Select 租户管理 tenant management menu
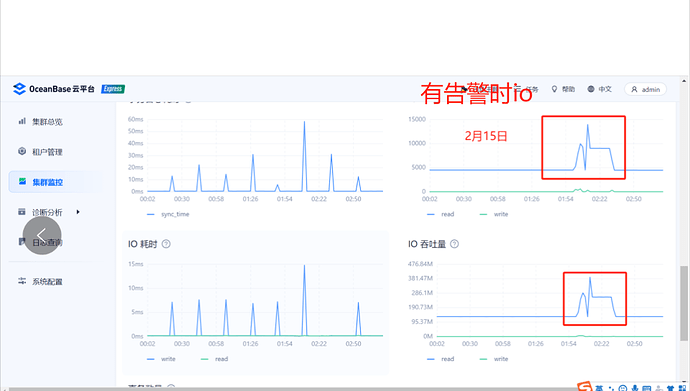 47,152
